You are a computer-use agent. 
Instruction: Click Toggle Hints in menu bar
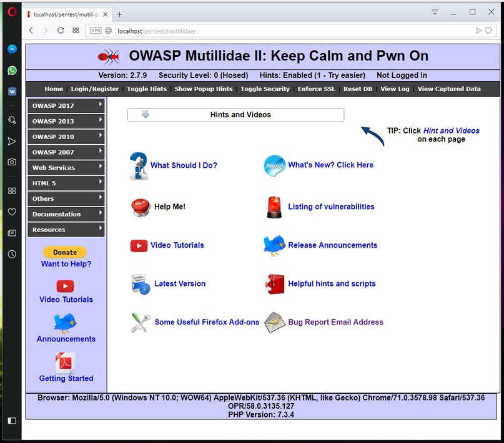pos(147,89)
